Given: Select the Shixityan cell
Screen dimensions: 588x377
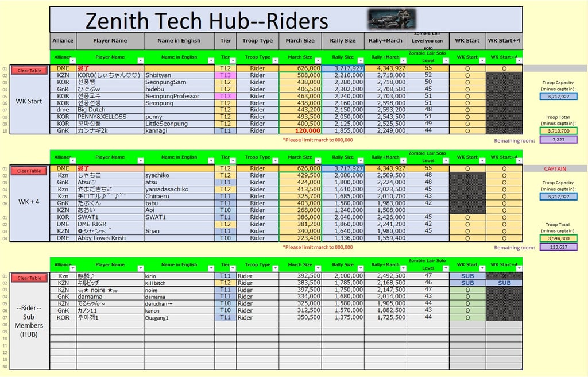Looking at the screenshot, I should pyautogui.click(x=179, y=75).
